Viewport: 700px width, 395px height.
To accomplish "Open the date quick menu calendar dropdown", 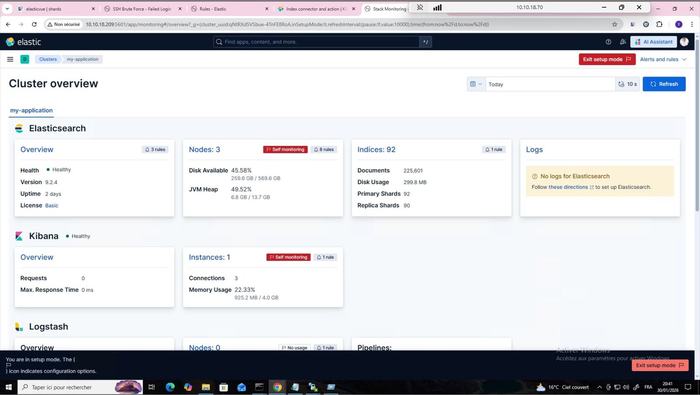I will 476,84.
